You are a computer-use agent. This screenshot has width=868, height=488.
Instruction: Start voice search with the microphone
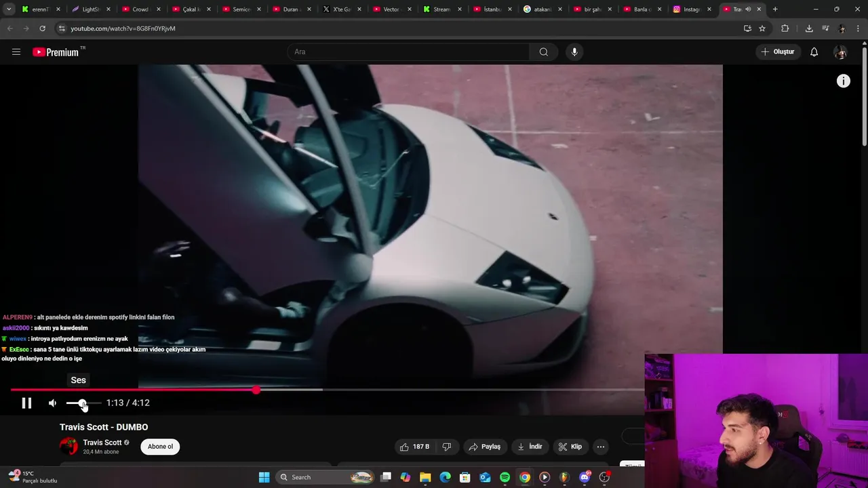[x=574, y=52]
